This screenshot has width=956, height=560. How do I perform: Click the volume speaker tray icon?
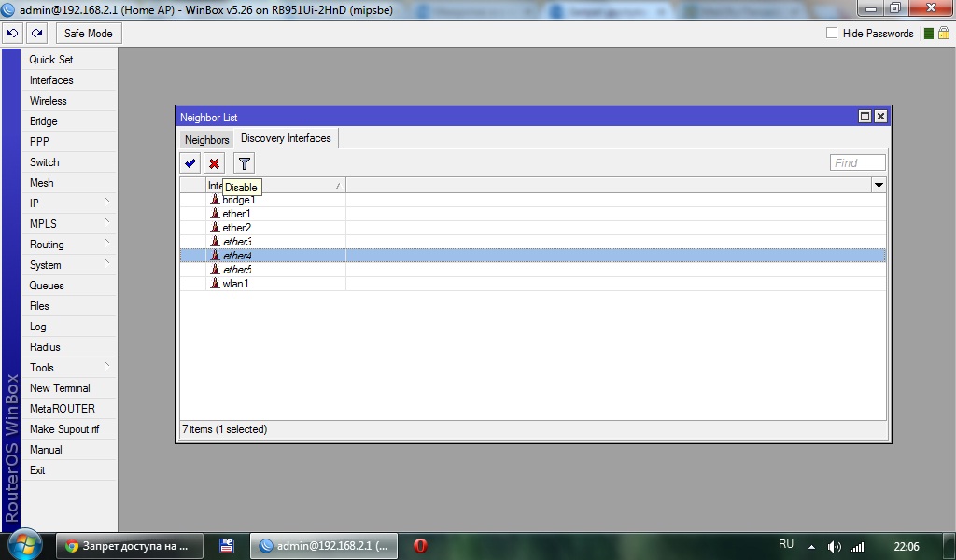point(834,547)
